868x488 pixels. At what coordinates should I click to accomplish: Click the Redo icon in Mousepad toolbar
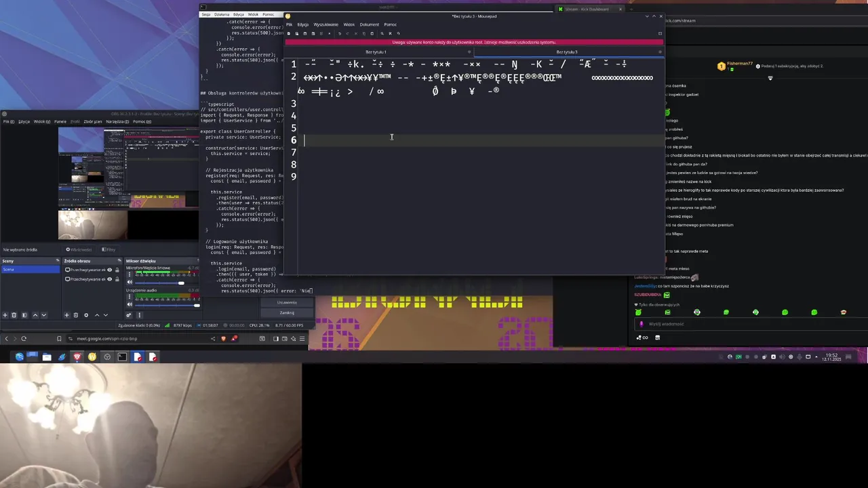[x=348, y=33]
